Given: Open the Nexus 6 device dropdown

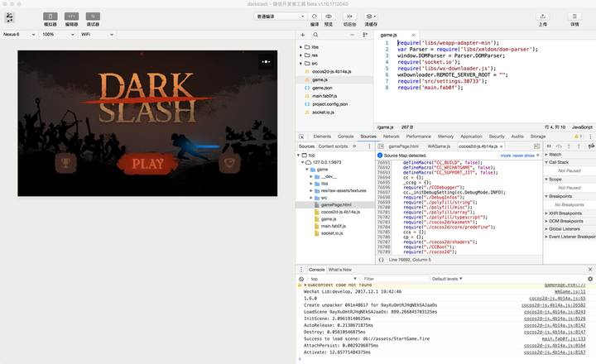Looking at the screenshot, I should 19,34.
